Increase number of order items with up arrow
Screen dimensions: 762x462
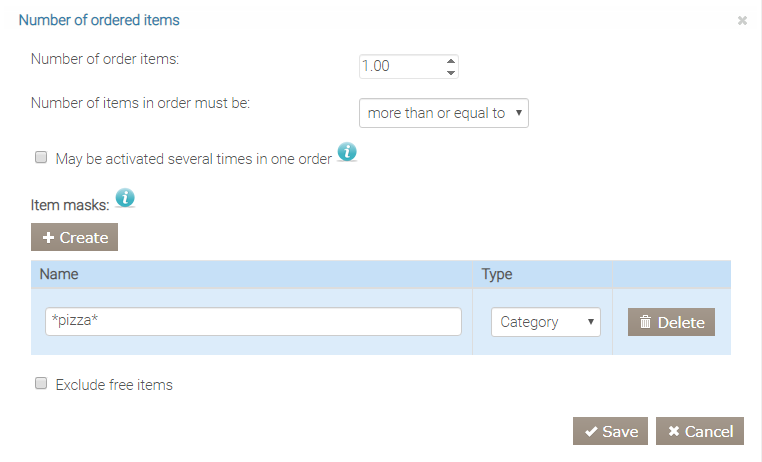tap(451, 60)
